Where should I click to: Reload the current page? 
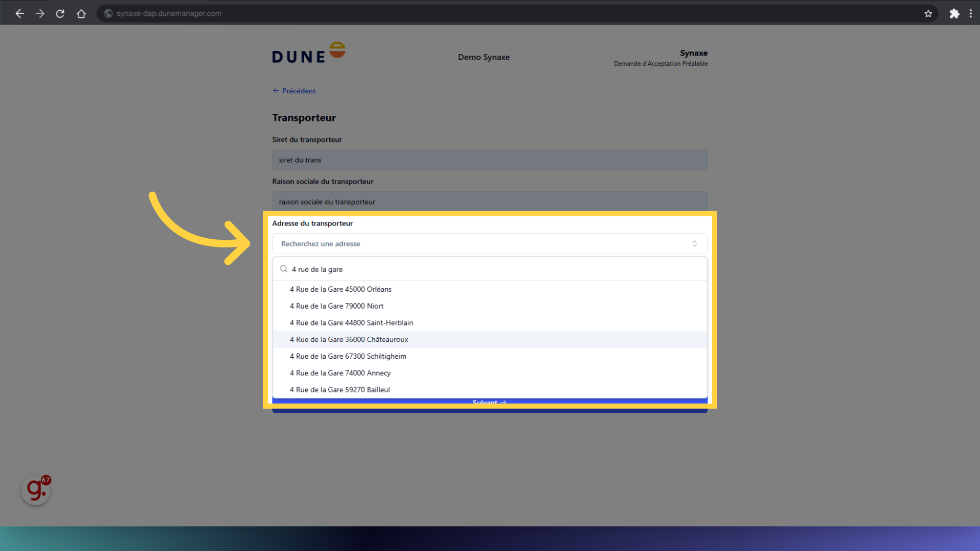pyautogui.click(x=60, y=14)
